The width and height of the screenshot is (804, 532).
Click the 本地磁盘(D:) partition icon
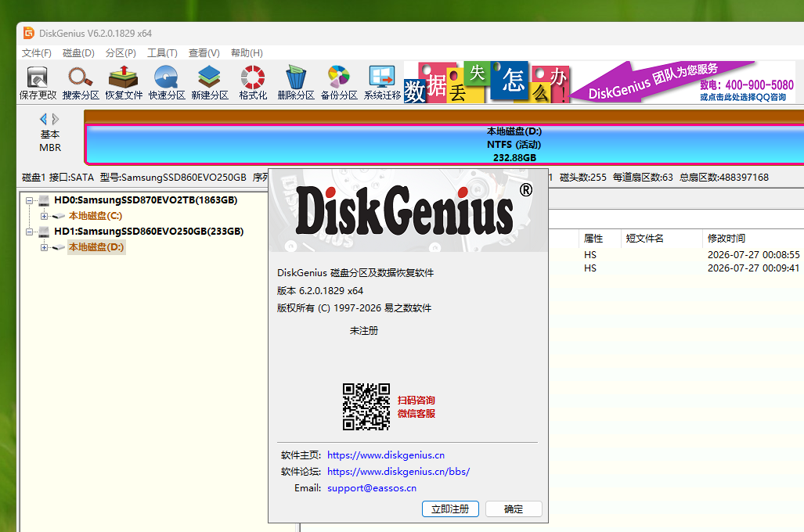59,247
